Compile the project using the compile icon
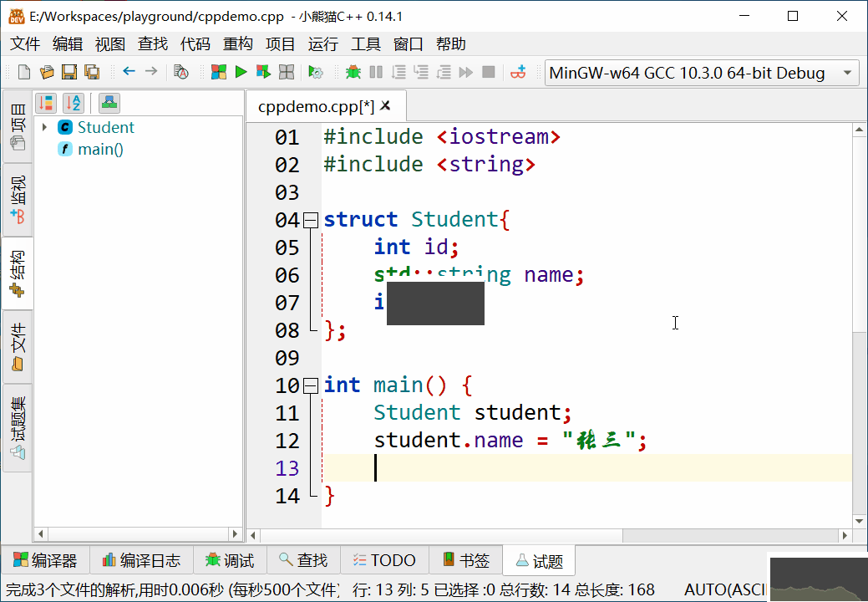 (x=219, y=73)
